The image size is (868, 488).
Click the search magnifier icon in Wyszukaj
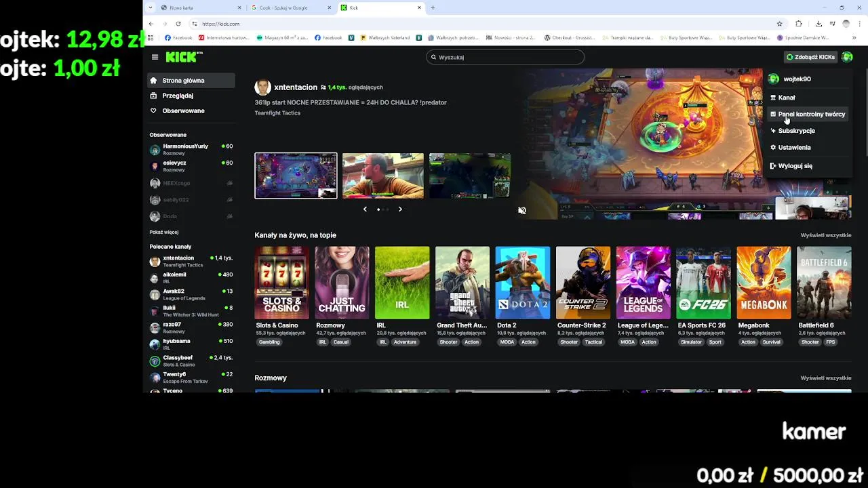click(434, 57)
